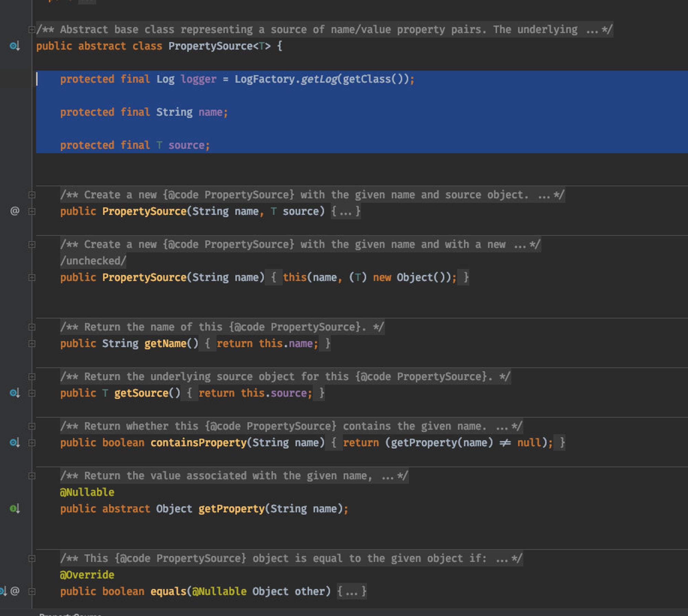Expand body fold of PropertySource(String name, T source)

click(32, 211)
